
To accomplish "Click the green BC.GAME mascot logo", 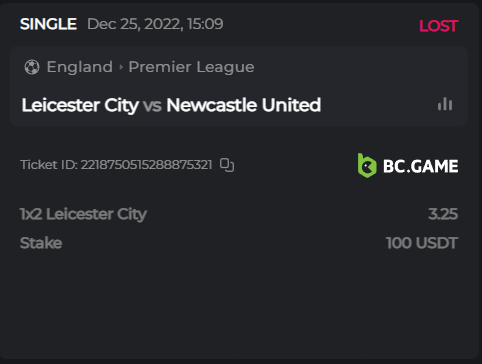I will click(367, 166).
